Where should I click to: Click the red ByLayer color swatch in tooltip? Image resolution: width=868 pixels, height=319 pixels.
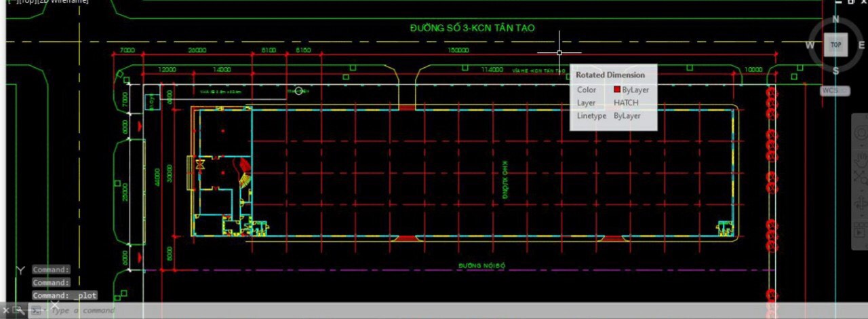[617, 90]
